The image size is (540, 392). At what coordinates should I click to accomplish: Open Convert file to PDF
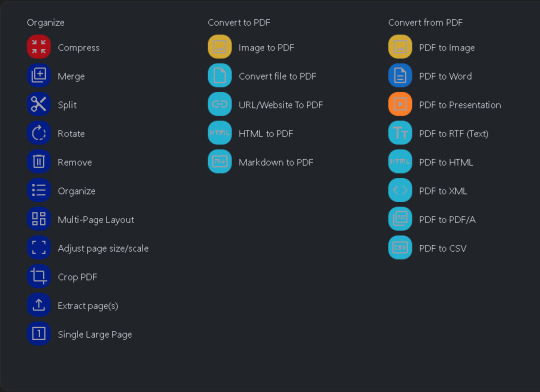click(x=277, y=76)
